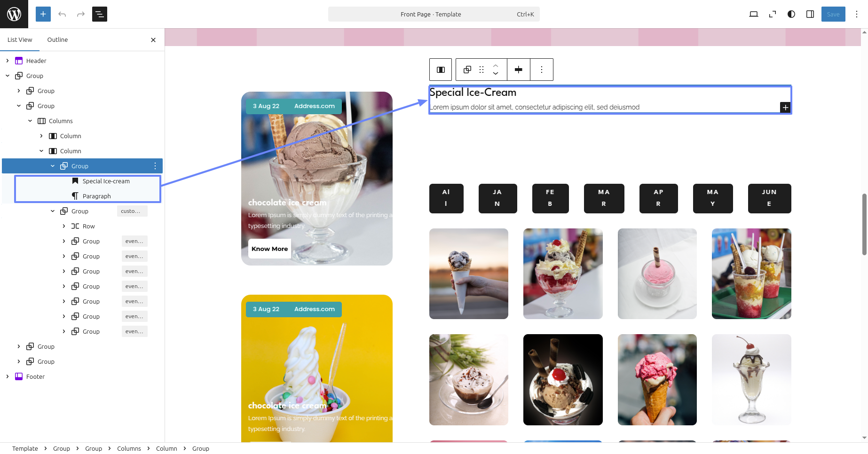
Task: Select the Paragraph pilcrow icon
Action: coord(75,196)
